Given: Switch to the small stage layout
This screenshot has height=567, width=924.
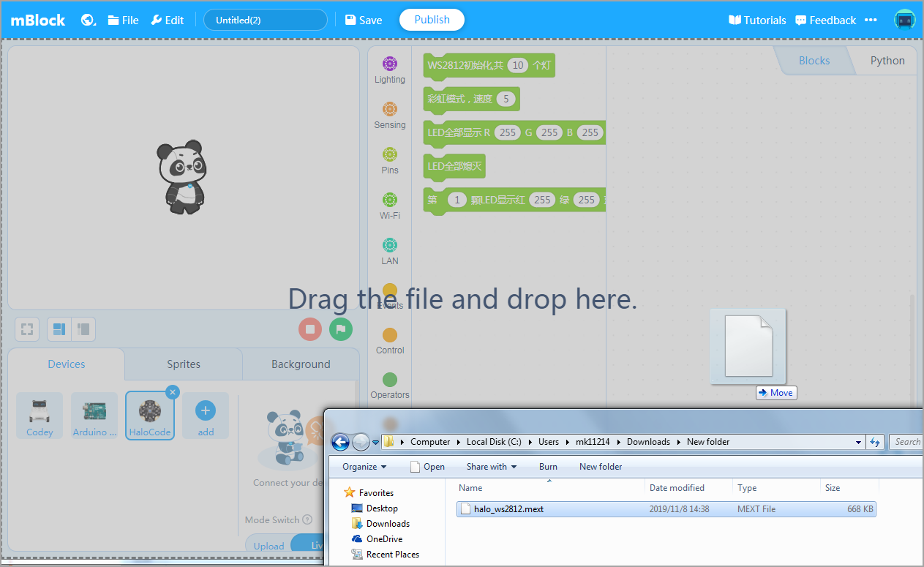Looking at the screenshot, I should [83, 329].
